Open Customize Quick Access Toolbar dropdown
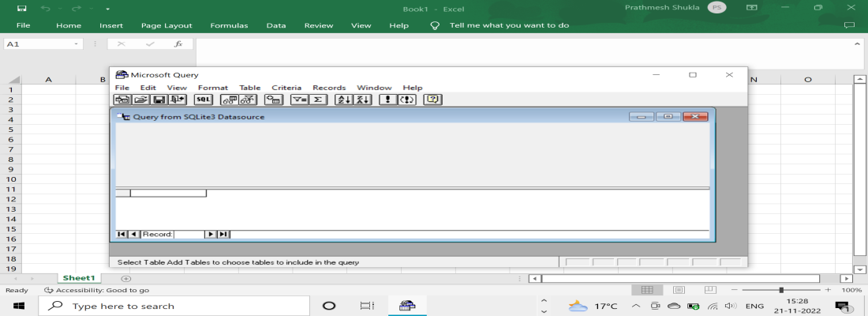 point(107,9)
